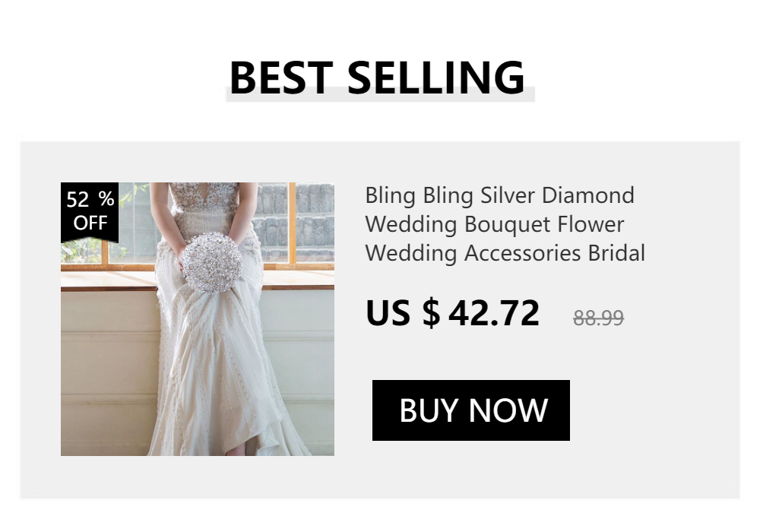The height and width of the screenshot is (532, 760).
Task: Click the silver diamond bouquet in the photo
Action: coord(211,262)
